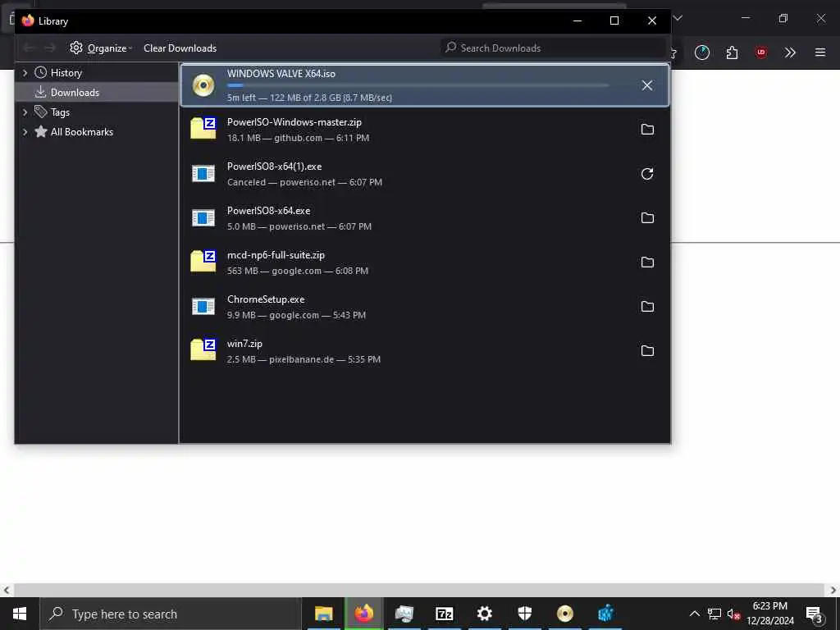Select the ChromeSetup.exe file name
The width and height of the screenshot is (840, 630).
tap(266, 299)
